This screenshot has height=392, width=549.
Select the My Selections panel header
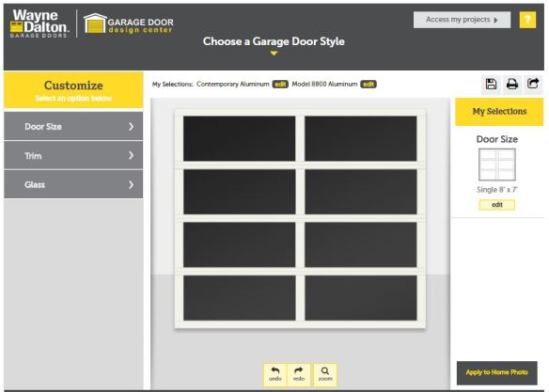click(499, 112)
